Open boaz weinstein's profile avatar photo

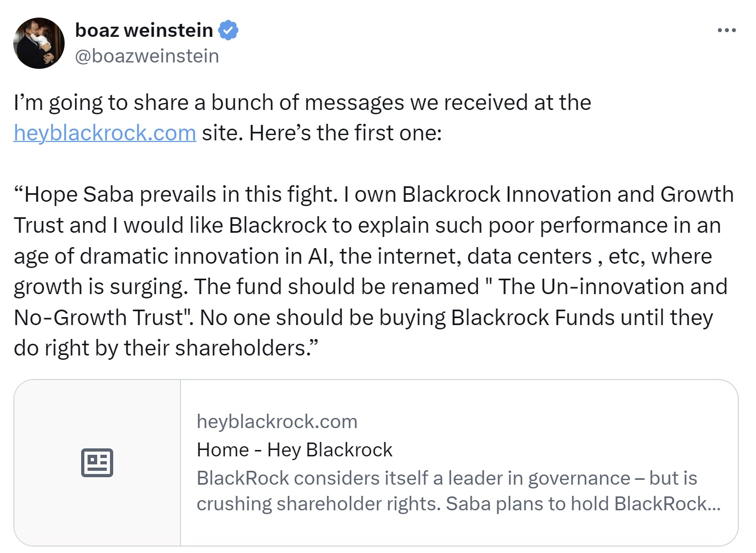tap(39, 43)
